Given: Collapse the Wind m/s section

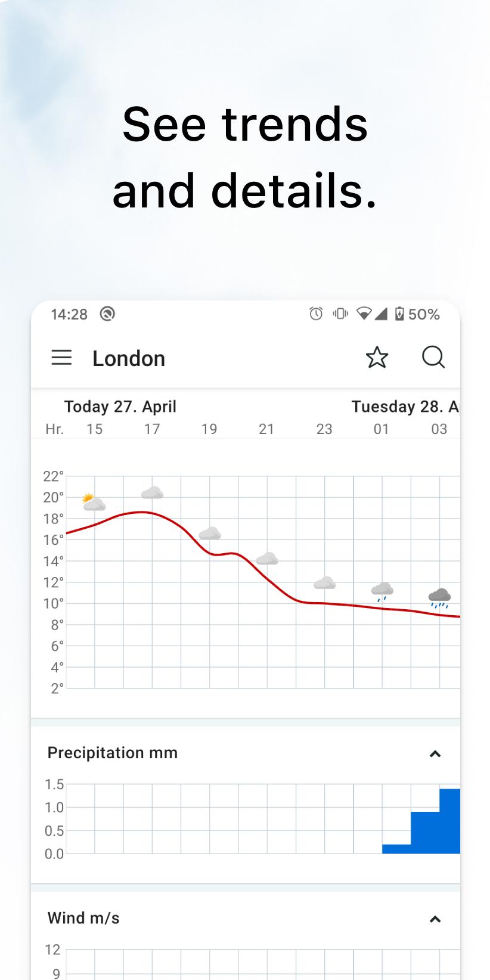Looking at the screenshot, I should tap(435, 919).
